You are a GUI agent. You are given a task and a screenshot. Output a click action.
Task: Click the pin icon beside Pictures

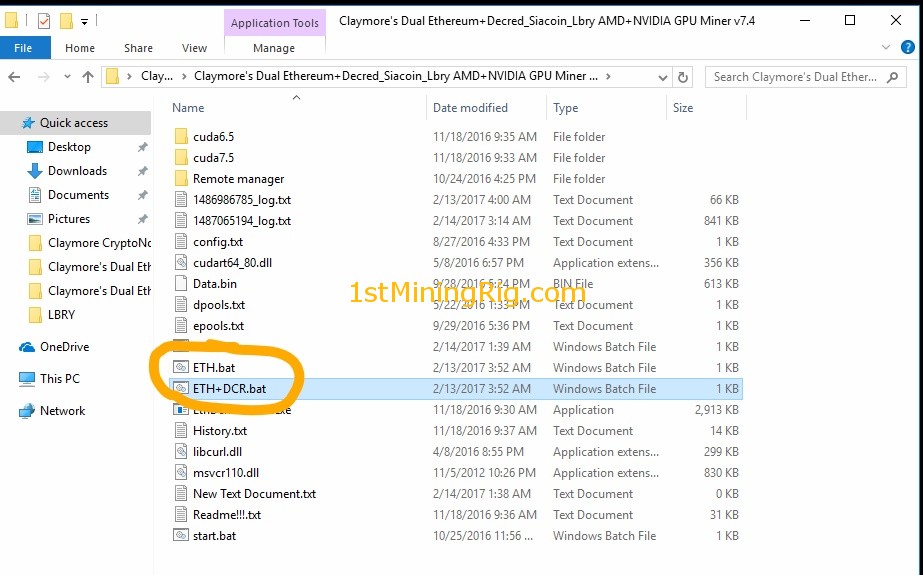[x=142, y=220]
